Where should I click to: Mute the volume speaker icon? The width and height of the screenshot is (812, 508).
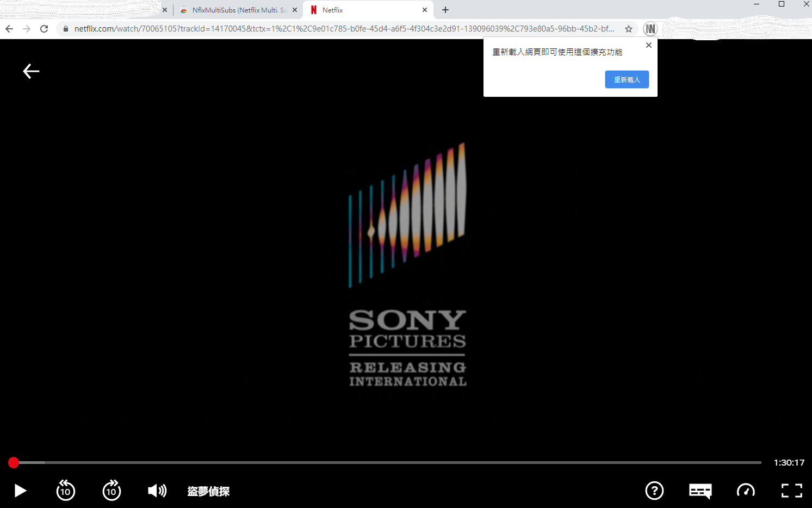[157, 491]
